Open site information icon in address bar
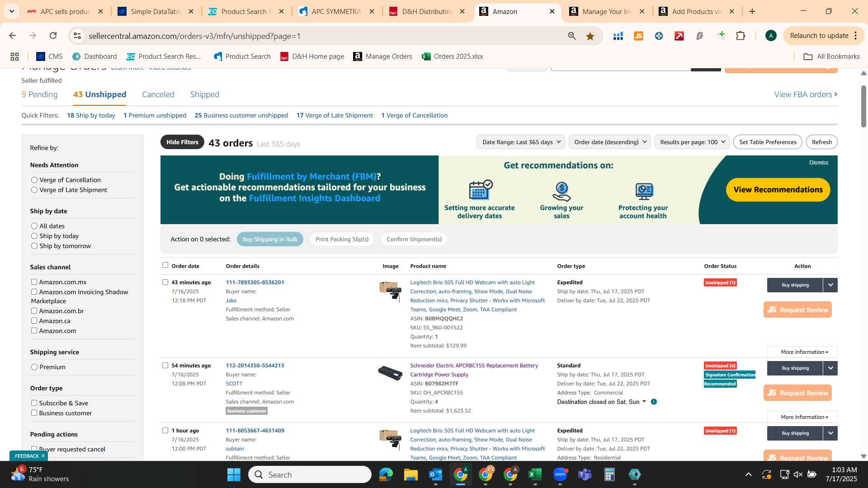 (77, 36)
